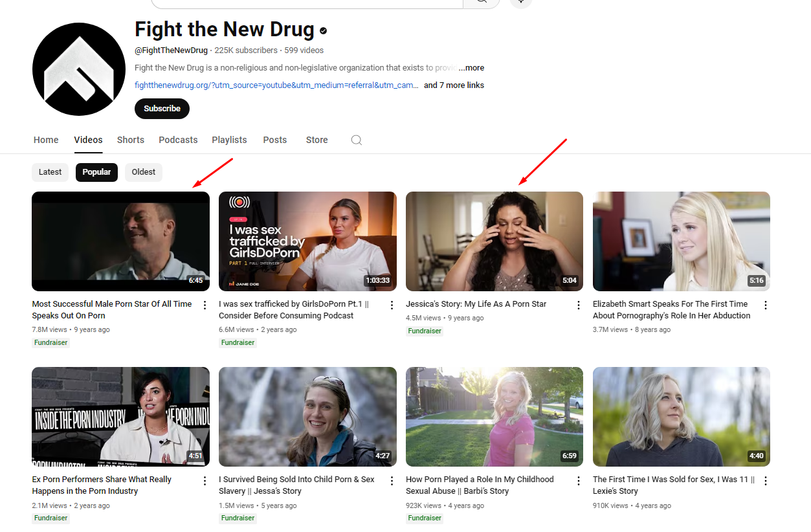Click the channel name heading 'Fight the New Drug'
The height and width of the screenshot is (532, 811).
(x=225, y=30)
